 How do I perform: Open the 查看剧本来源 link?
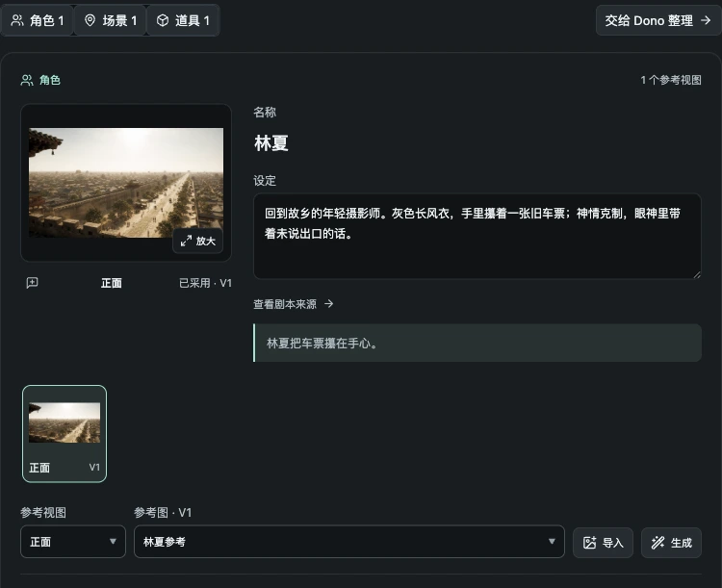coord(294,304)
